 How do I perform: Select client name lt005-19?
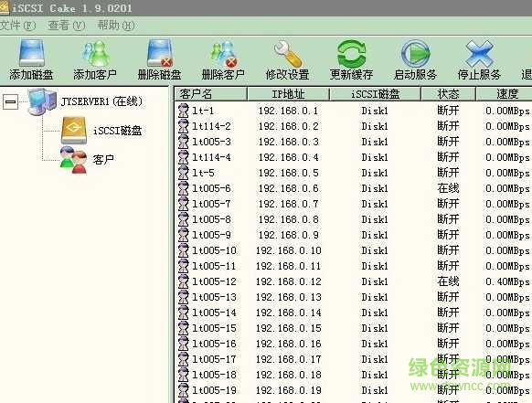point(214,390)
